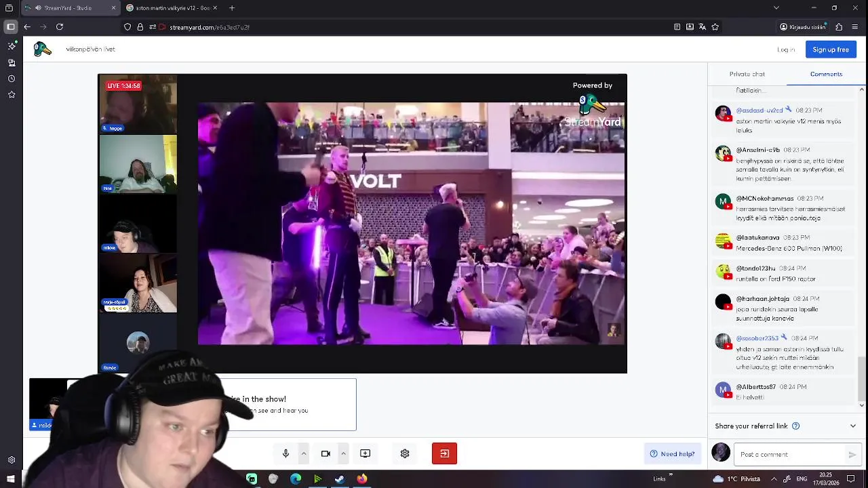Open Steam from the taskbar
868x488 pixels.
click(340, 479)
